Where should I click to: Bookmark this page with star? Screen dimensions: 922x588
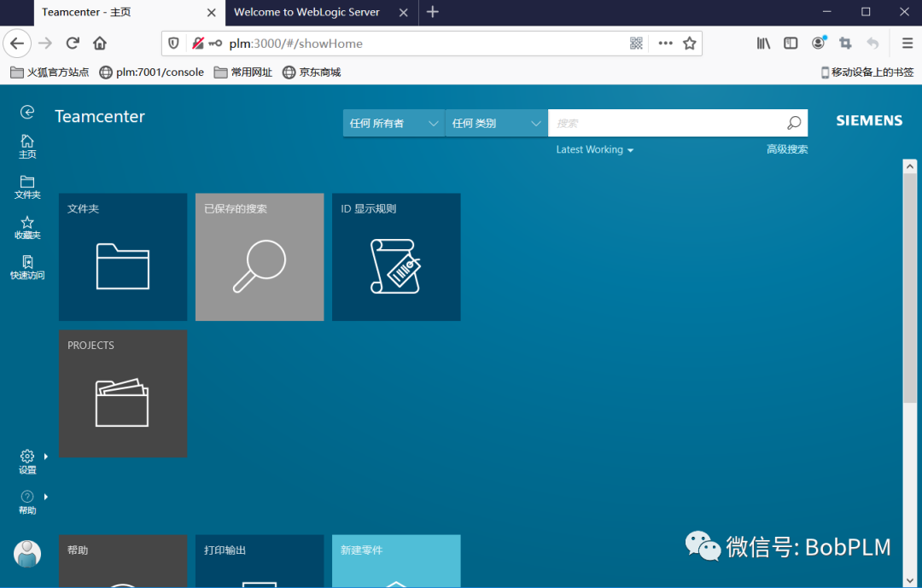click(690, 43)
